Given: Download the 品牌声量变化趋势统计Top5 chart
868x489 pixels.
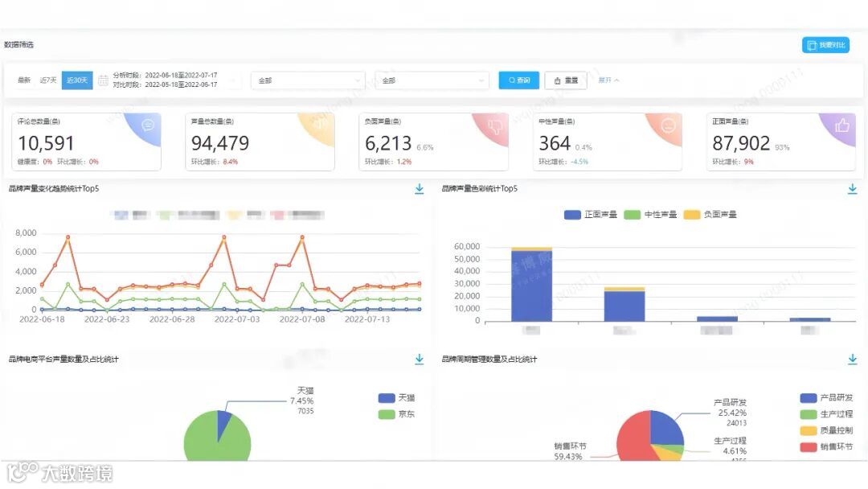Looking at the screenshot, I should click(419, 189).
